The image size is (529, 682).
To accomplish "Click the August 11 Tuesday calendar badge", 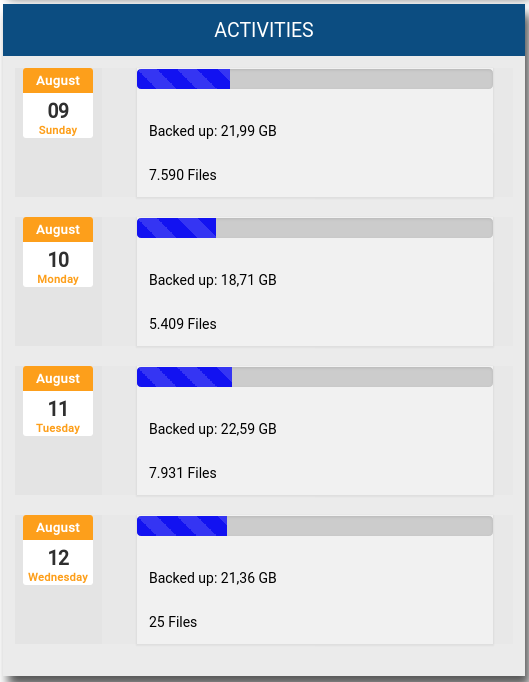I will tap(58, 401).
